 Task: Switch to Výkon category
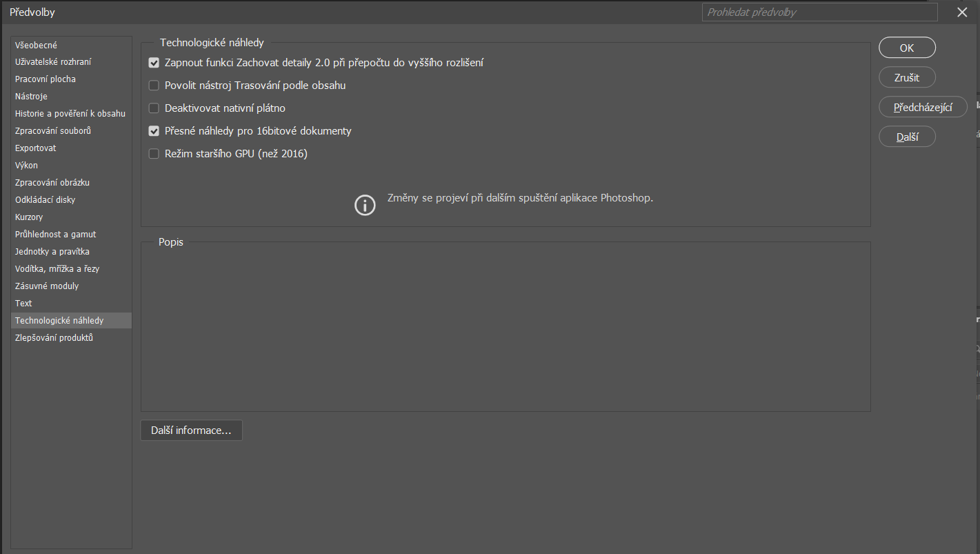27,166
